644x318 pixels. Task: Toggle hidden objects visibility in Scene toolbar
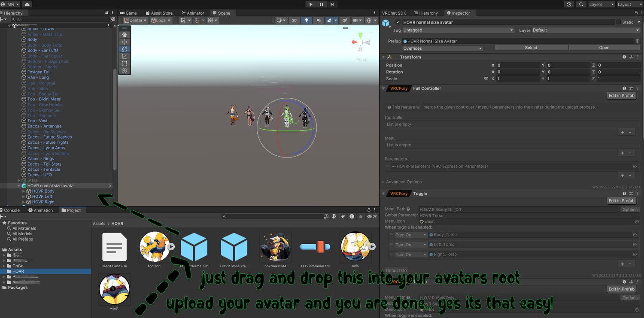(x=344, y=20)
